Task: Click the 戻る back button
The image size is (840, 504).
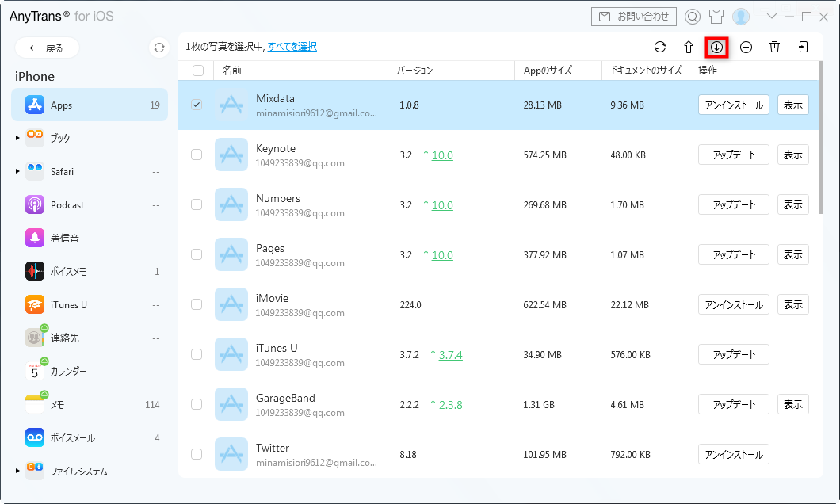Action: 47,48
